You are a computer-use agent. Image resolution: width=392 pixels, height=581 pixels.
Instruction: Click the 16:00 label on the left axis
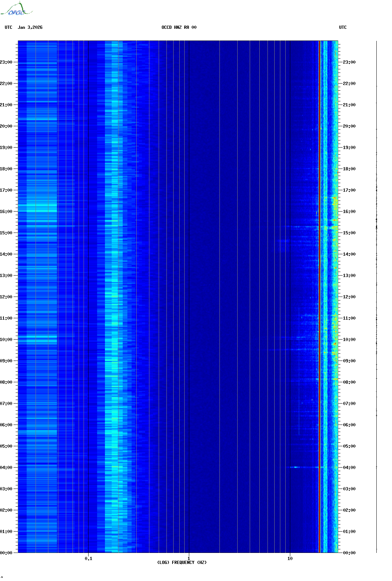click(x=6, y=212)
